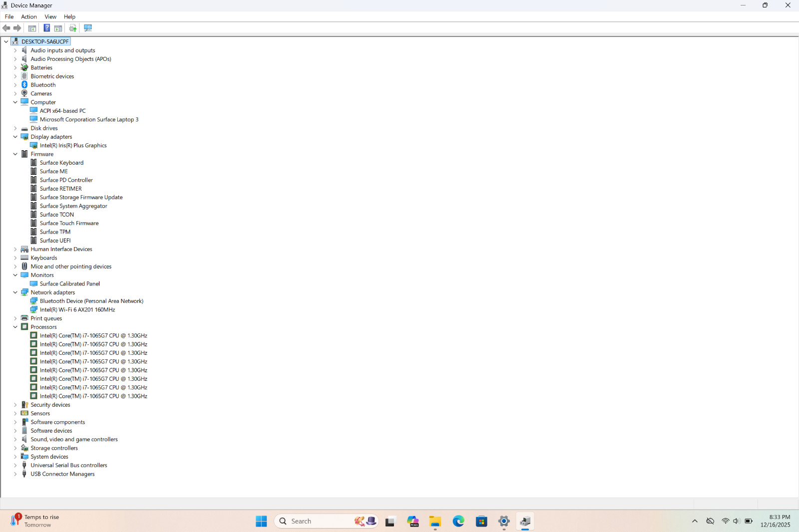Collapse the Network adapters node
The width and height of the screenshot is (799, 532).
[x=15, y=292]
